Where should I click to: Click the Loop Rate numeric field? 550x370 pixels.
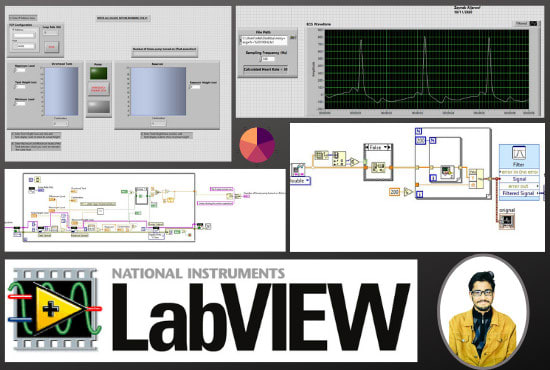[x=51, y=33]
